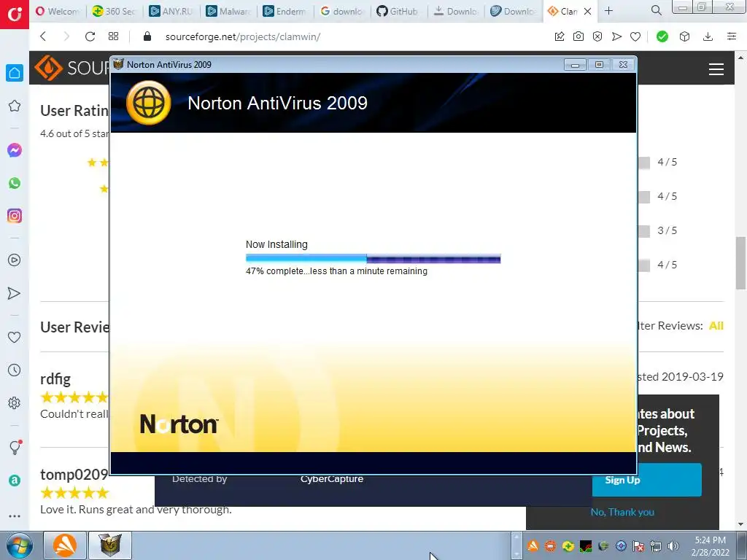Open WhatsApp in the sidebar
The height and width of the screenshot is (560, 747).
(x=15, y=183)
